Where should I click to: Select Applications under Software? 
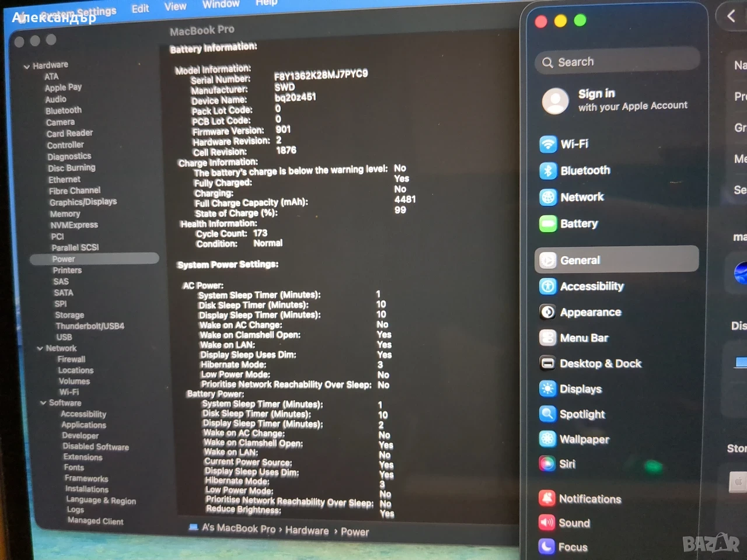tap(84, 425)
